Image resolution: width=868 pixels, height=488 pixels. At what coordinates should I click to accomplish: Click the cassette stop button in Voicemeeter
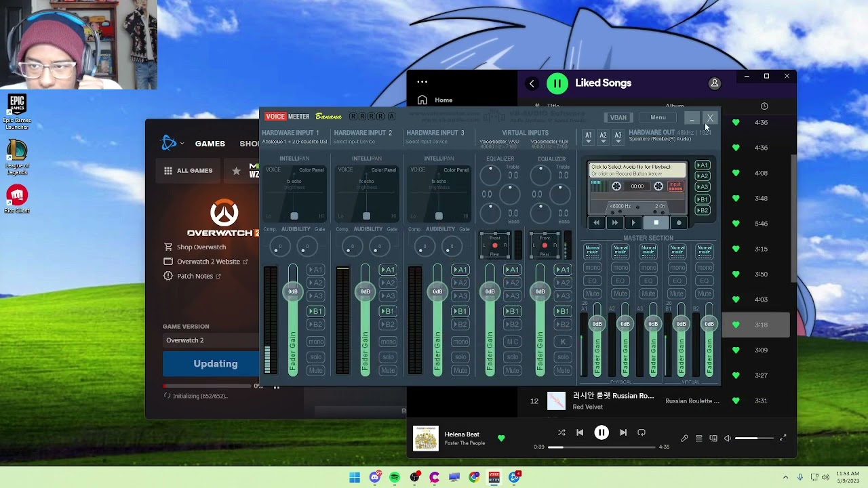click(656, 223)
